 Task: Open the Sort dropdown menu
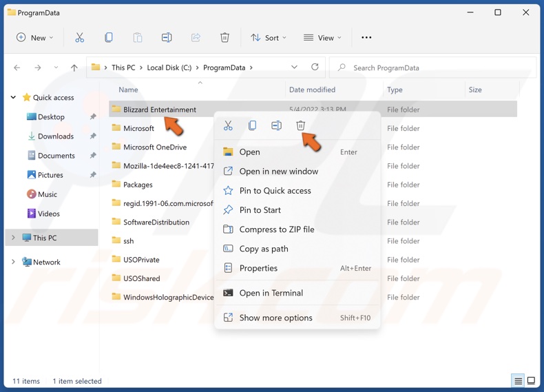pyautogui.click(x=269, y=38)
